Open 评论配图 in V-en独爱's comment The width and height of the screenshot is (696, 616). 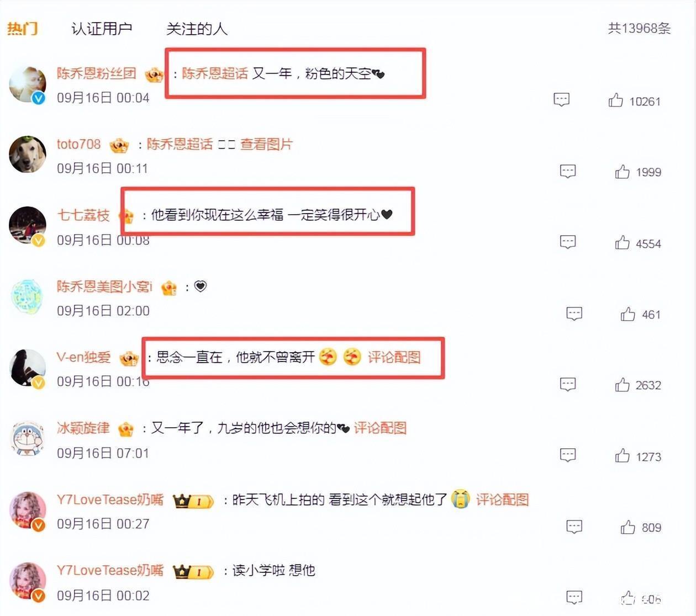click(394, 357)
